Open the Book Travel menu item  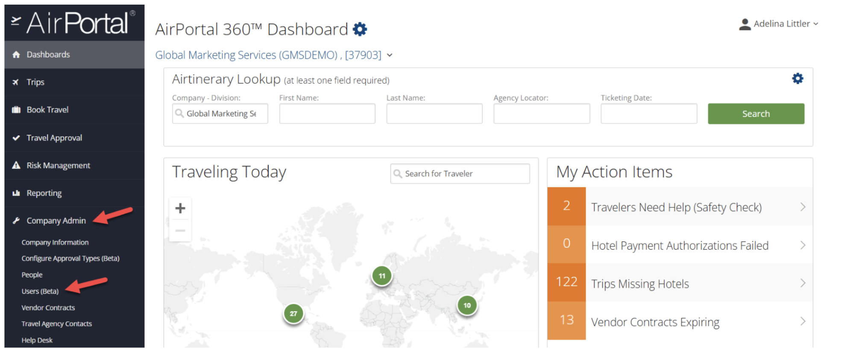coord(74,110)
